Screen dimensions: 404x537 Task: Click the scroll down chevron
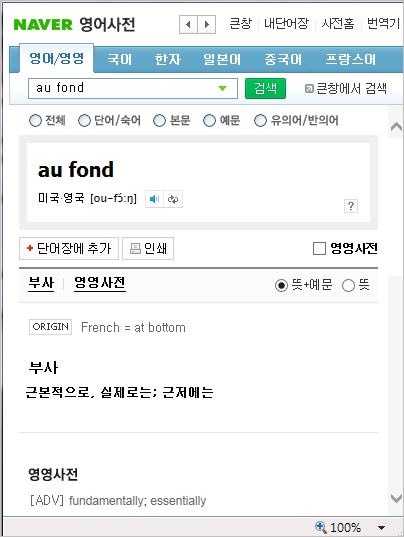point(396,498)
